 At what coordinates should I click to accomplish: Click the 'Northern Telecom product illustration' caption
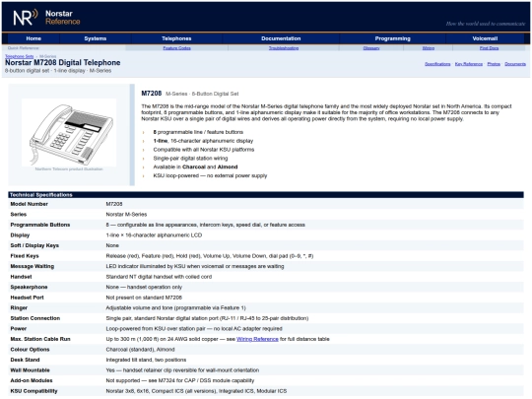(x=69, y=169)
